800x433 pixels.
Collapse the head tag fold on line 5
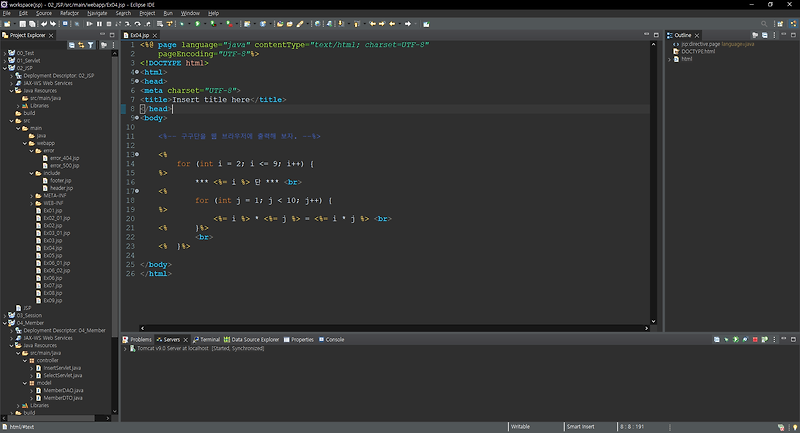coord(136,81)
